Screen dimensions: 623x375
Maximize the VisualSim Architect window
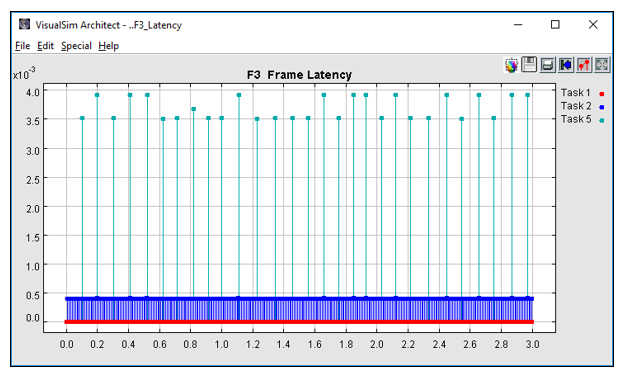click(555, 25)
